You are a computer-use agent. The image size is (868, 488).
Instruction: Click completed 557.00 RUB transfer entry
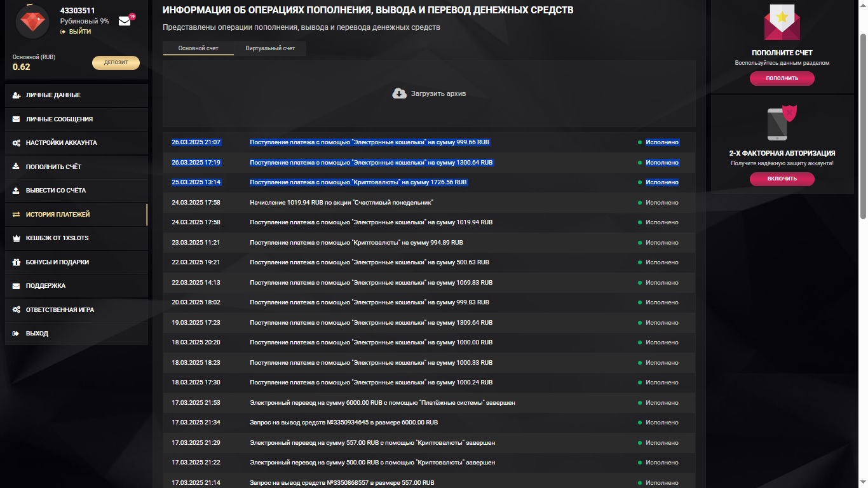(372, 443)
